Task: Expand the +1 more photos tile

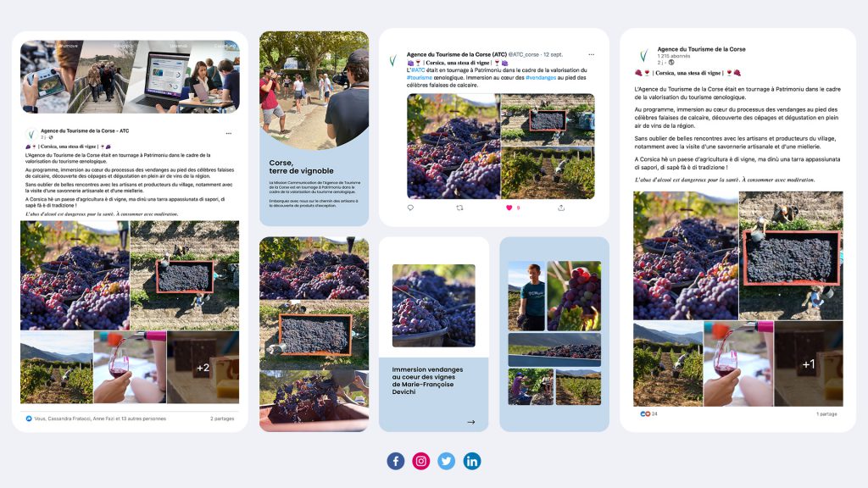Action: click(x=809, y=364)
